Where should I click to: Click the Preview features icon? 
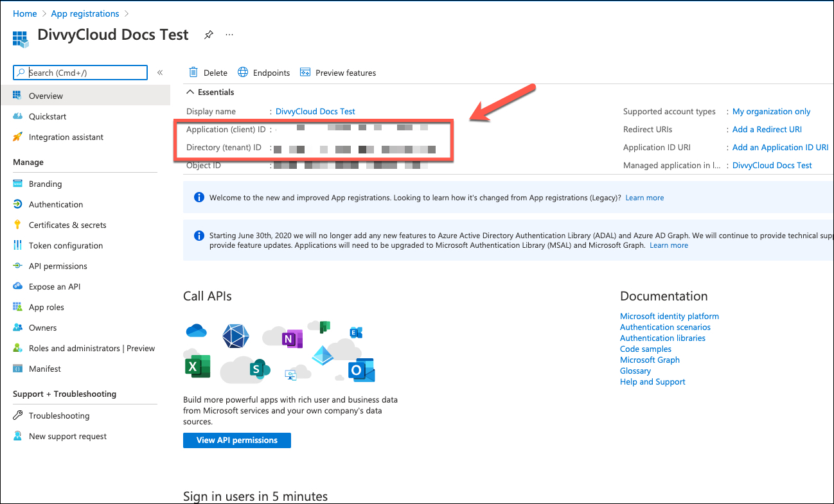pos(305,73)
